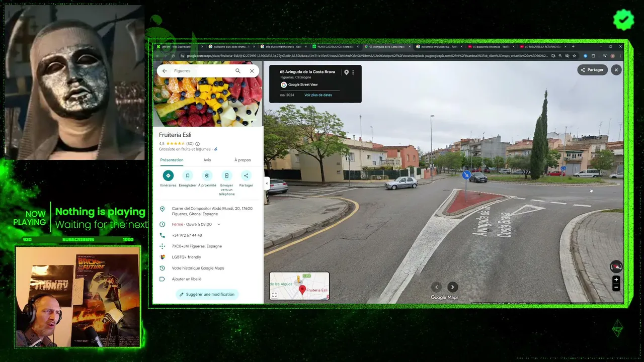Viewport: 644px width, 362px height.
Task: Click the LGBTQ+ friendly flag icon
Action: 162,257
